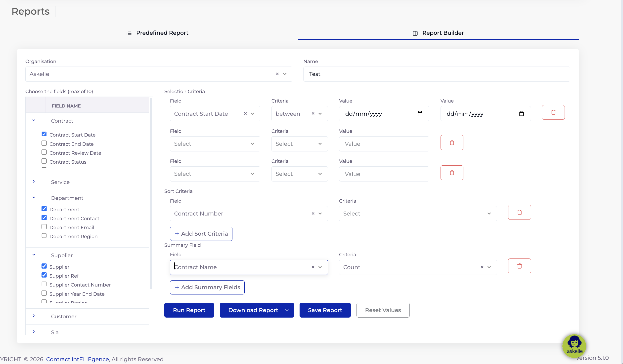Open the third row Criteria Select dropdown

click(x=299, y=174)
